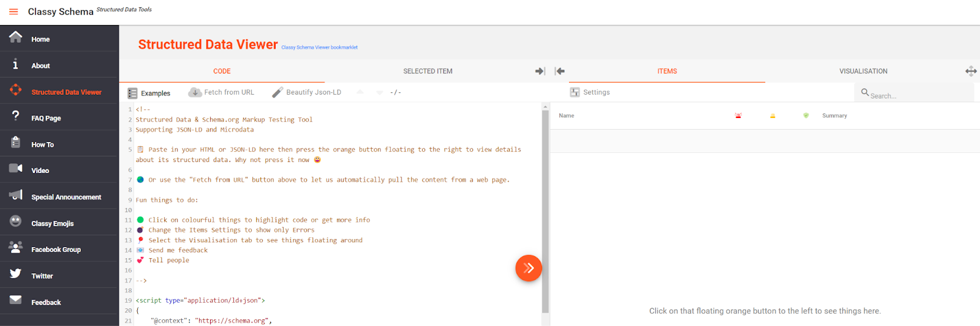Click the red errors column icon
The height and width of the screenshot is (326, 980).
[738, 116]
